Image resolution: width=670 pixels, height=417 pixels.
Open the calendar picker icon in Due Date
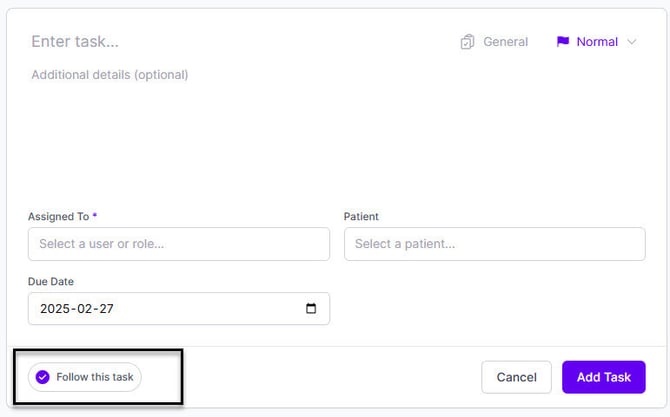pyautogui.click(x=311, y=308)
